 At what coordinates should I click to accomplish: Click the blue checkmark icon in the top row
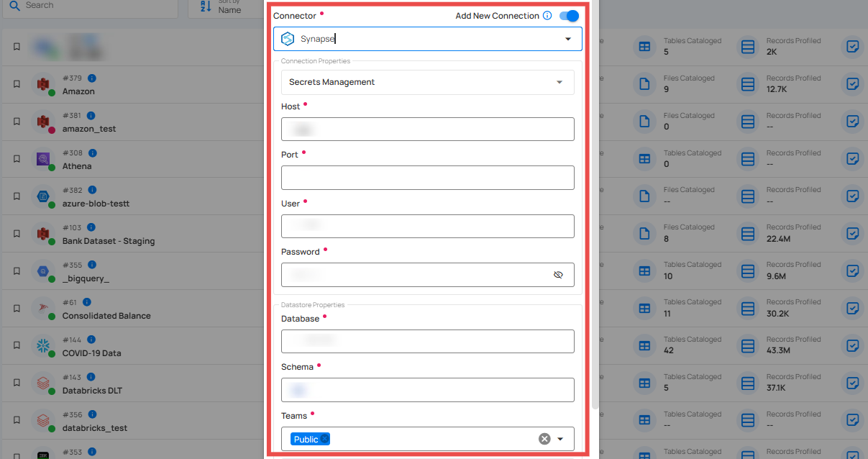click(852, 47)
